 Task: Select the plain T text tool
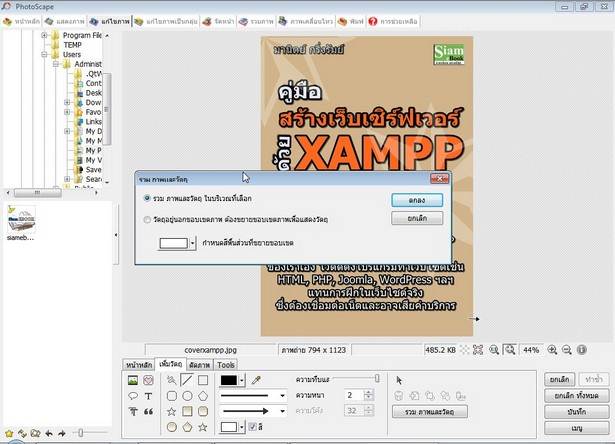148,396
